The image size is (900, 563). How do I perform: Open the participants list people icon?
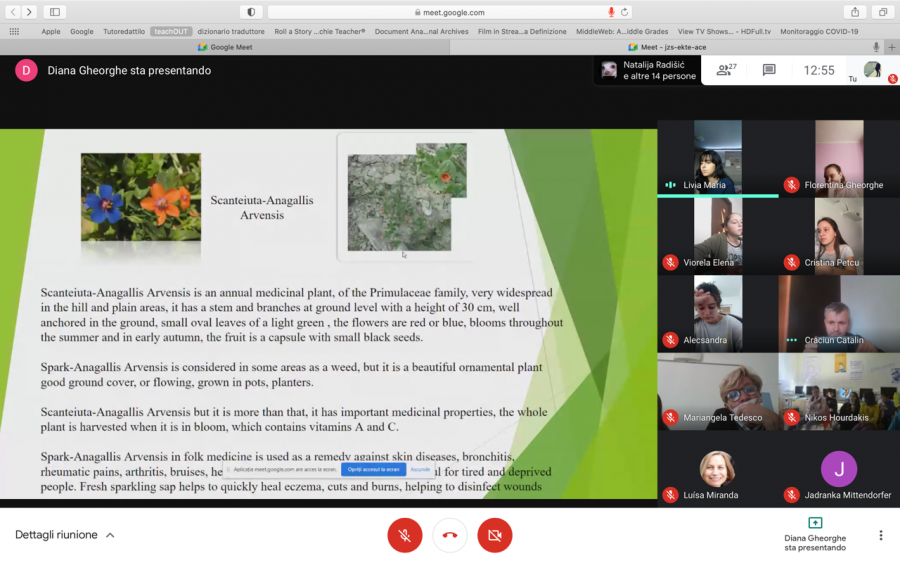pos(725,70)
